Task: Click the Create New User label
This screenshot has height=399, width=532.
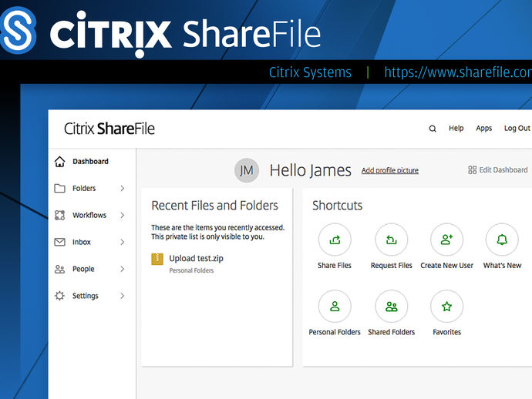Action: coord(446,266)
